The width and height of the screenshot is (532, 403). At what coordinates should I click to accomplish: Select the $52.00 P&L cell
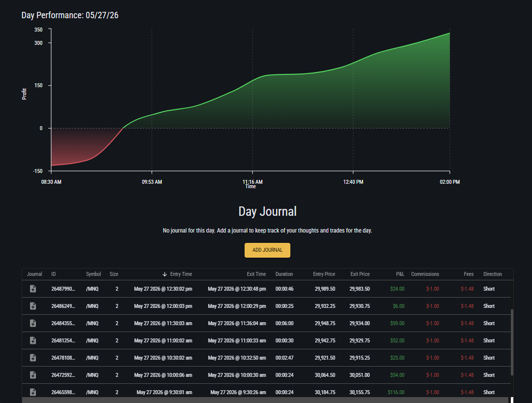point(397,340)
